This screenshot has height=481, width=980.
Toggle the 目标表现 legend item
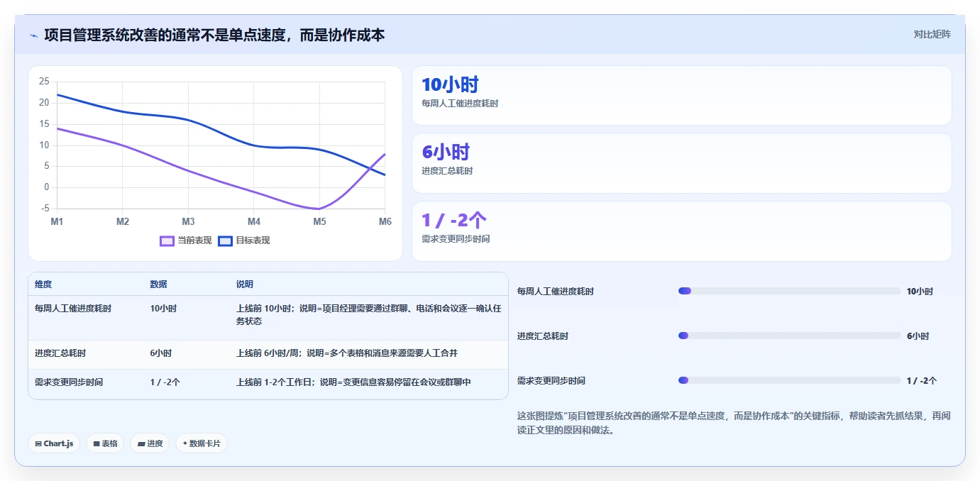pos(244,240)
